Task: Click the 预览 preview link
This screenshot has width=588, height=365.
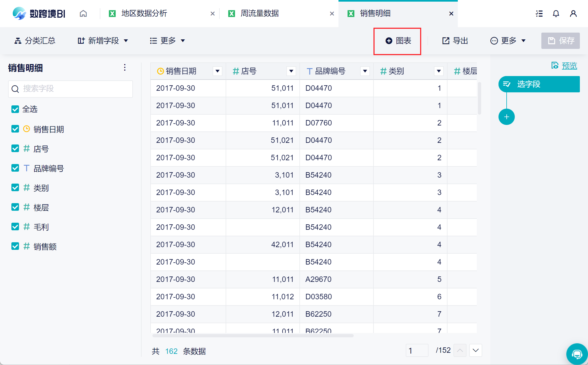Action: pyautogui.click(x=569, y=66)
